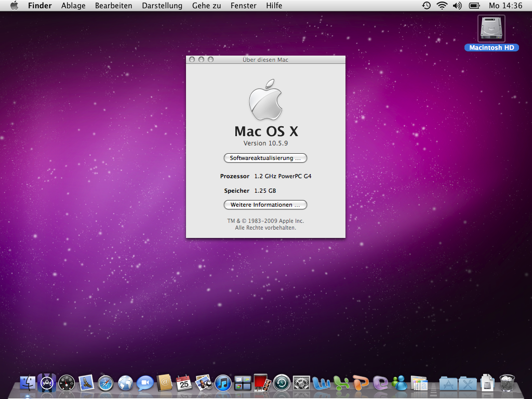Click the Über diesen Mac title bar
Viewport: 532px width, 399px height.
click(265, 60)
